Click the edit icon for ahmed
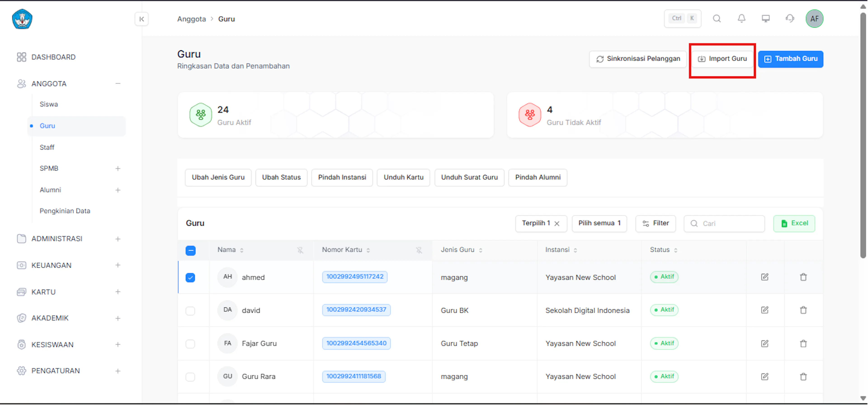Screen dimensions: 868x405 point(764,277)
